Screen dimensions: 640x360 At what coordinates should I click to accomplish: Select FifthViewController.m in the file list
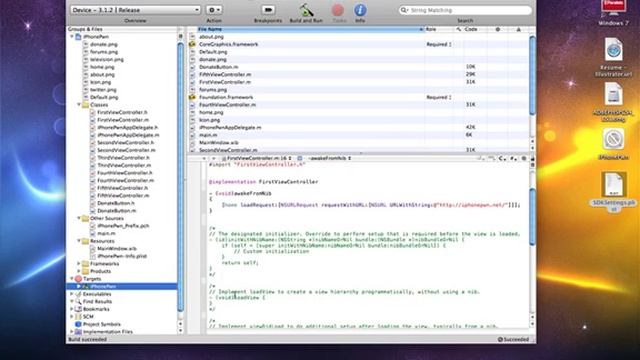click(x=225, y=75)
